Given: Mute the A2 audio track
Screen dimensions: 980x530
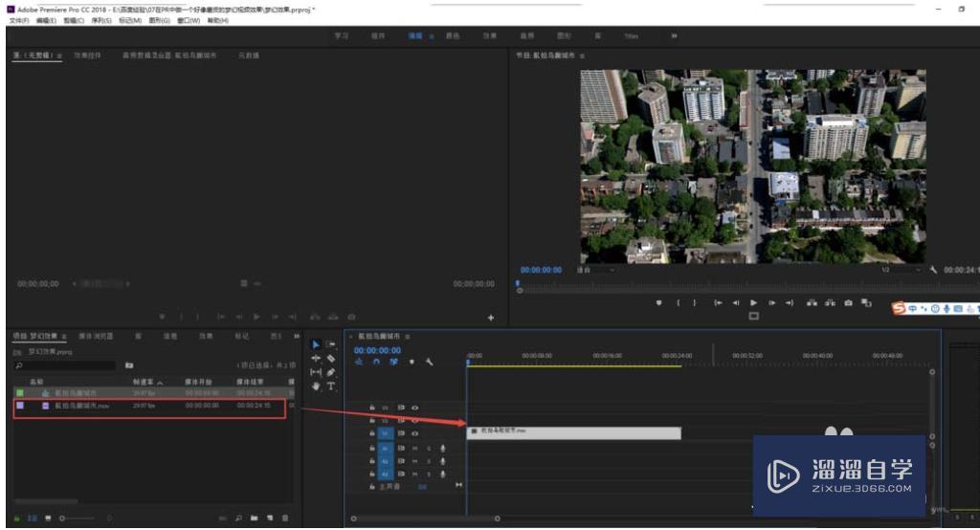Looking at the screenshot, I should tap(414, 461).
